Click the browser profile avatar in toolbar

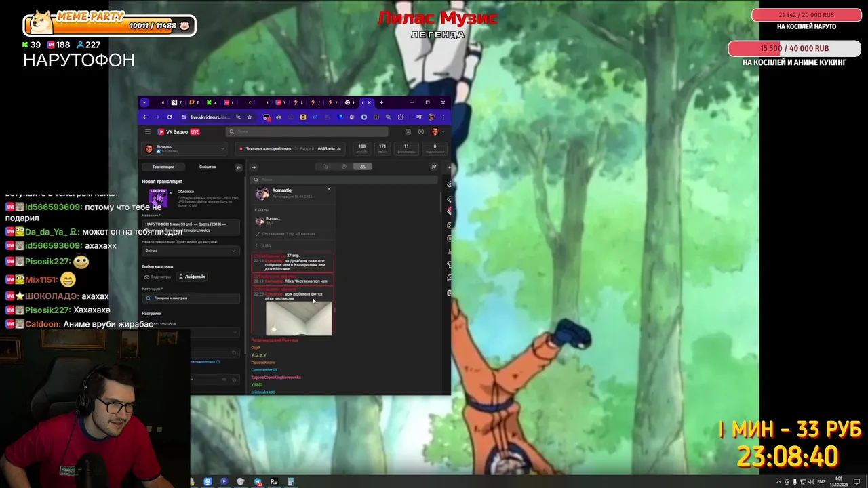point(432,117)
